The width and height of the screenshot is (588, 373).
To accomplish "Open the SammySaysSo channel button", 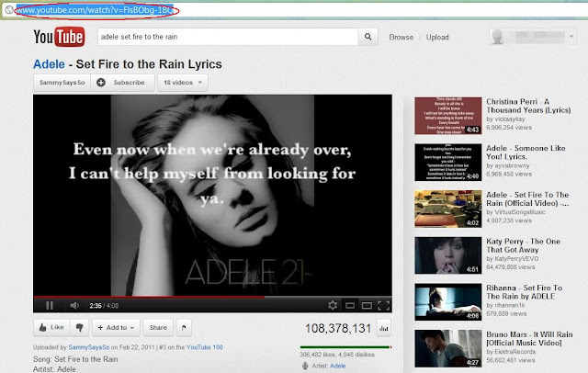I will click(x=62, y=83).
